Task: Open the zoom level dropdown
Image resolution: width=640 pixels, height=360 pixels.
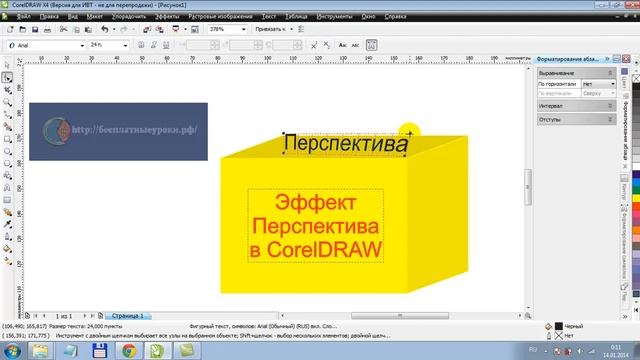Action: click(244, 29)
